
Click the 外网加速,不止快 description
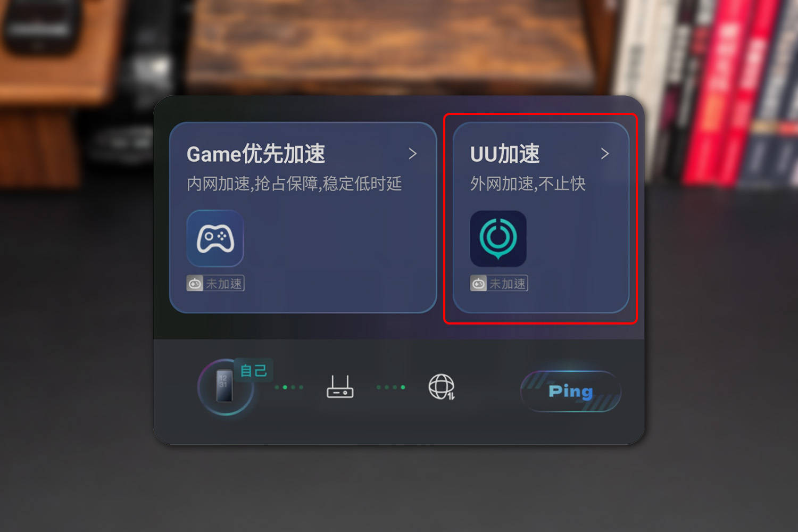point(528,184)
